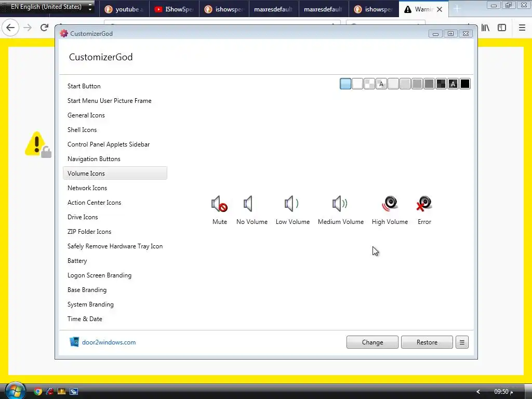Click the red e icon in taskbar

pyautogui.click(x=49, y=392)
